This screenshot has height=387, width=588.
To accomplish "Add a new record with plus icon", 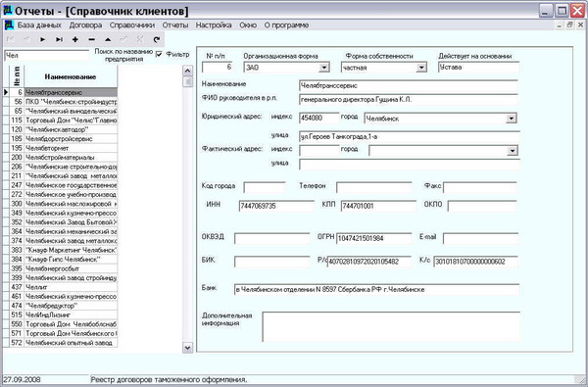I will click(x=75, y=39).
